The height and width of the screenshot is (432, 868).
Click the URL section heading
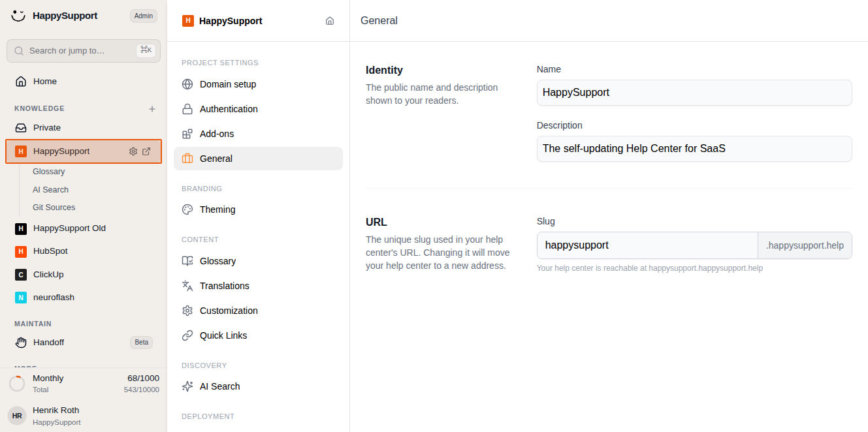click(376, 223)
